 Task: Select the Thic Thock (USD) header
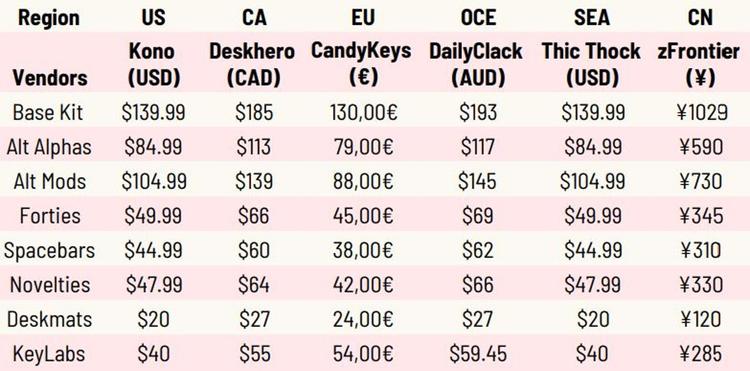(x=592, y=64)
